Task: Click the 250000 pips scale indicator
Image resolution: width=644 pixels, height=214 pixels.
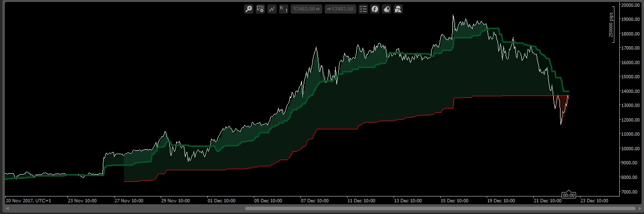Action: pyautogui.click(x=611, y=24)
